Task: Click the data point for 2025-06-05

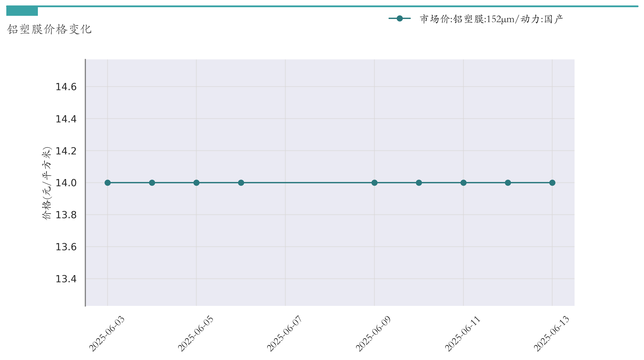Action: [x=197, y=183]
